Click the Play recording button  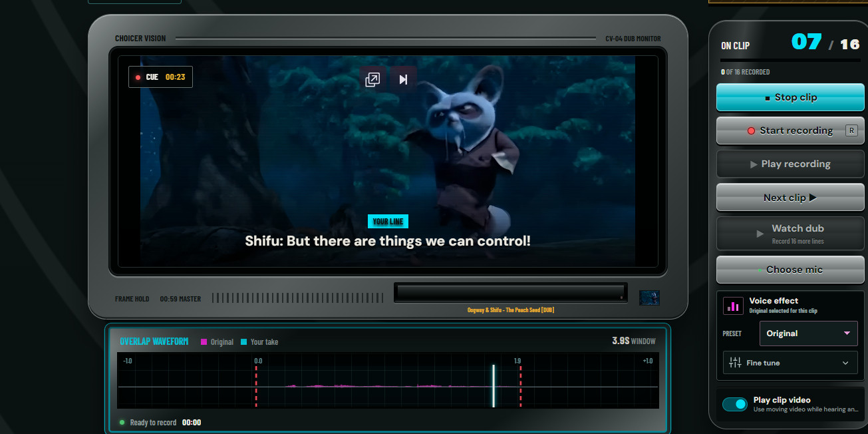click(790, 164)
